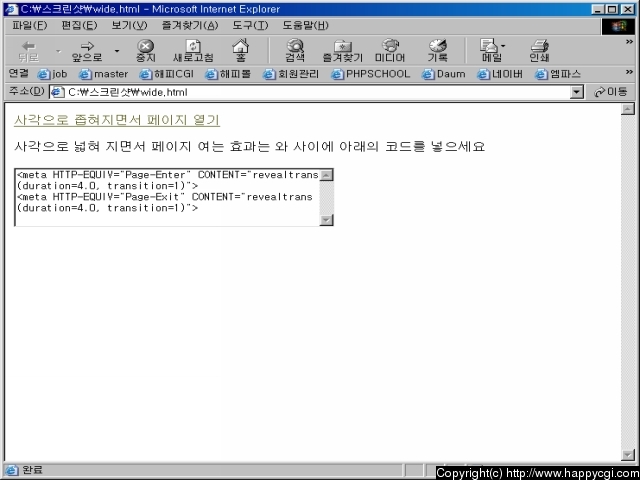640x480 pixels.
Task: Open the Forward button history dropdown arrow
Action: pos(117,51)
